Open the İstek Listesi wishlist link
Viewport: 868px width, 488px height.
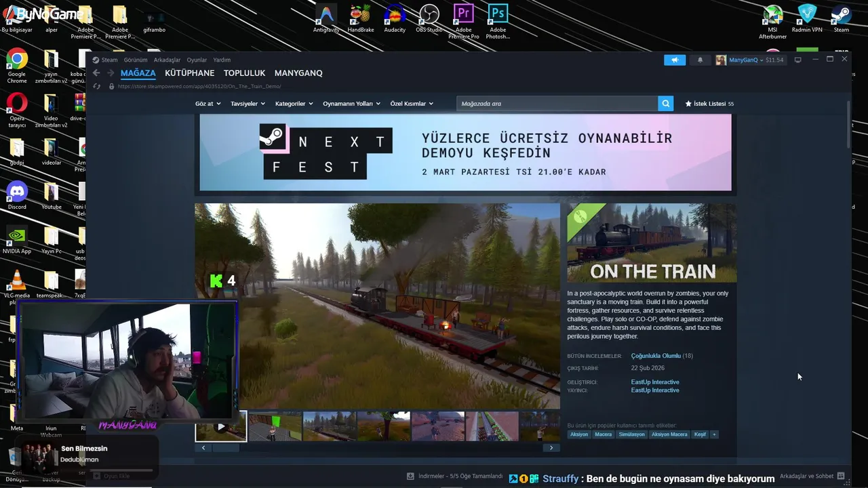point(709,104)
